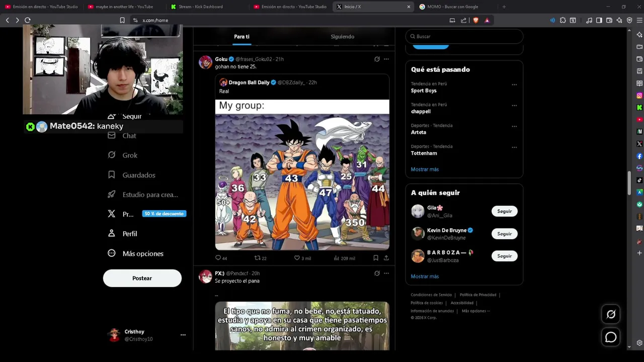Viewport: 644px width, 362px height.
Task: Switch to the Siguiendo tab
Action: tap(342, 37)
